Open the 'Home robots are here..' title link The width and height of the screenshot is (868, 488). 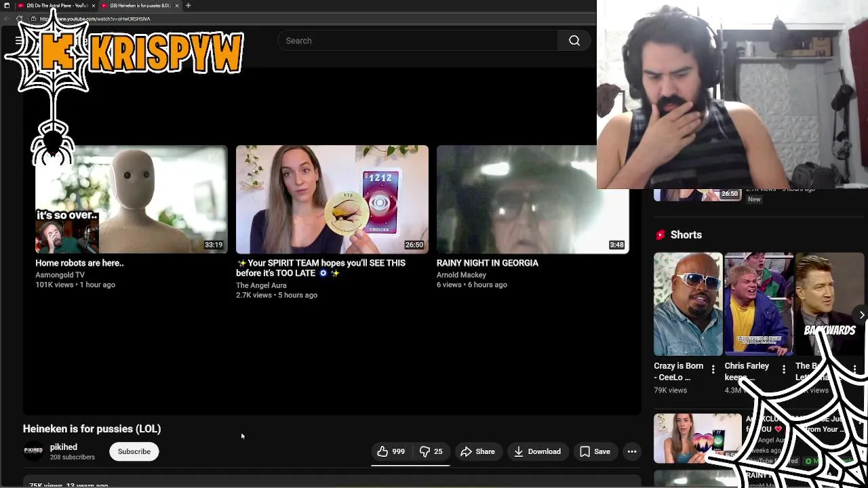pos(79,263)
